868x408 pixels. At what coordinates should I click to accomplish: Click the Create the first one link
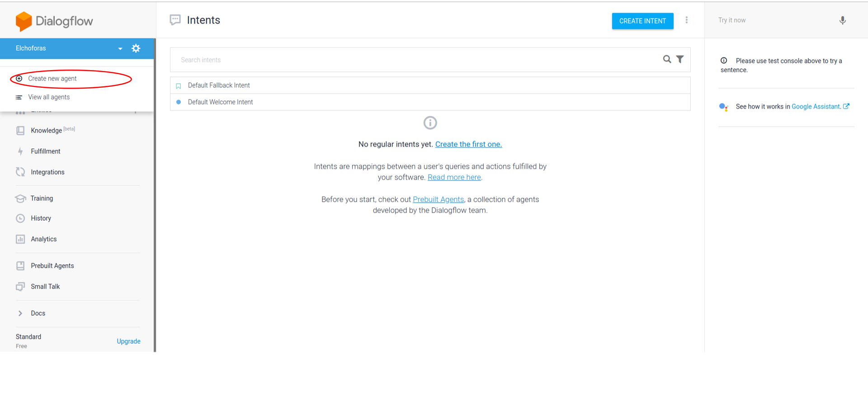point(468,144)
